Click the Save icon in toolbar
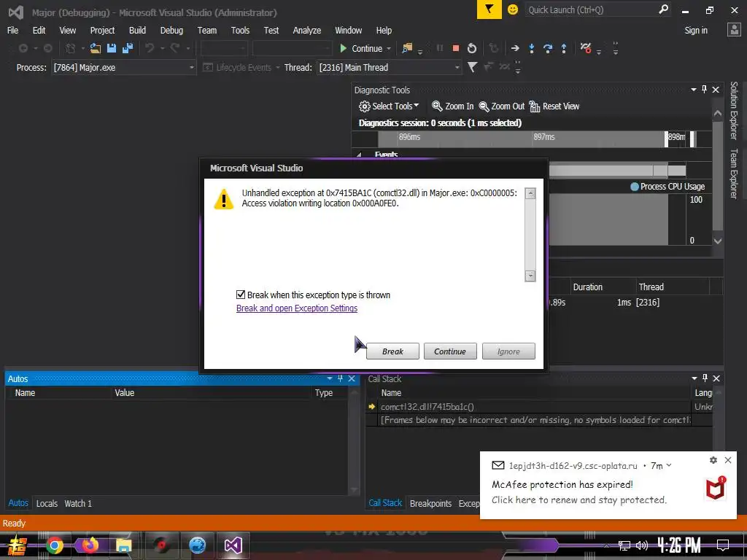This screenshot has width=747, height=560. pyautogui.click(x=112, y=48)
